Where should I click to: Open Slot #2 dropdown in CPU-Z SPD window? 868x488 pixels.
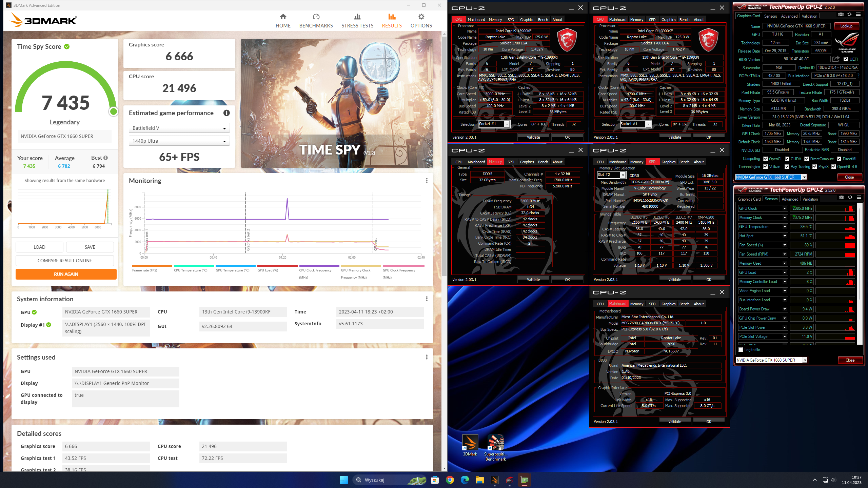[x=611, y=175]
